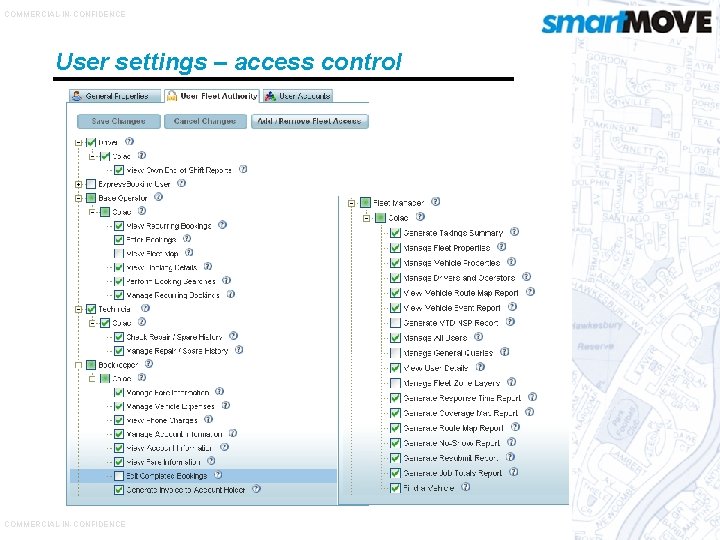The height and width of the screenshot is (540, 720).
Task: Click help icon for Check Repair / Spare History
Action: tap(233, 336)
